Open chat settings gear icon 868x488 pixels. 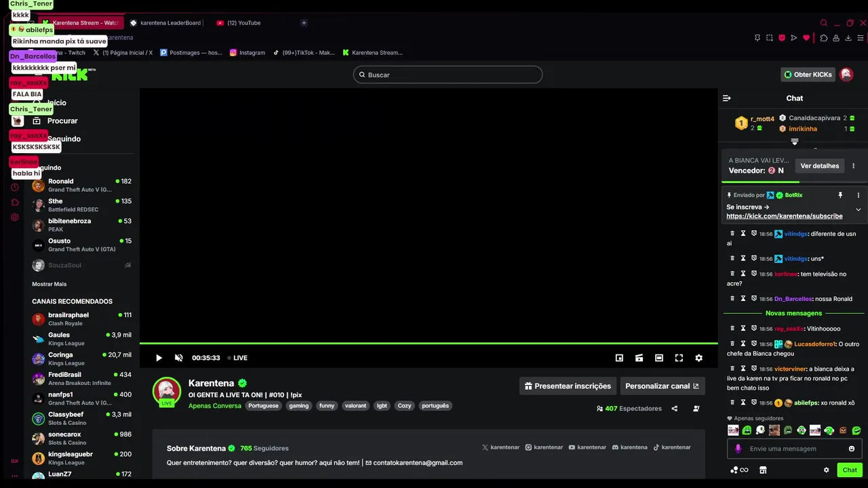[x=826, y=470]
